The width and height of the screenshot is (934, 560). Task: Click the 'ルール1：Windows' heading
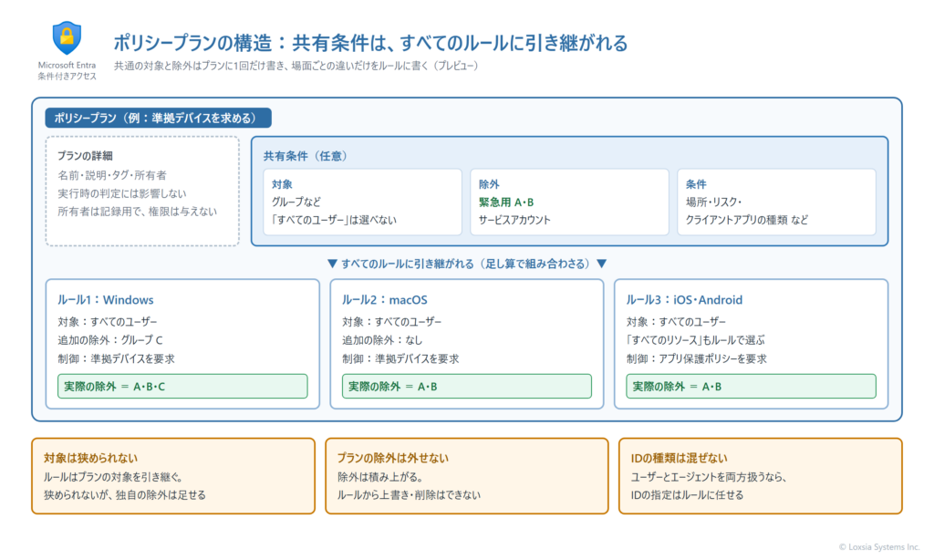pyautogui.click(x=106, y=300)
